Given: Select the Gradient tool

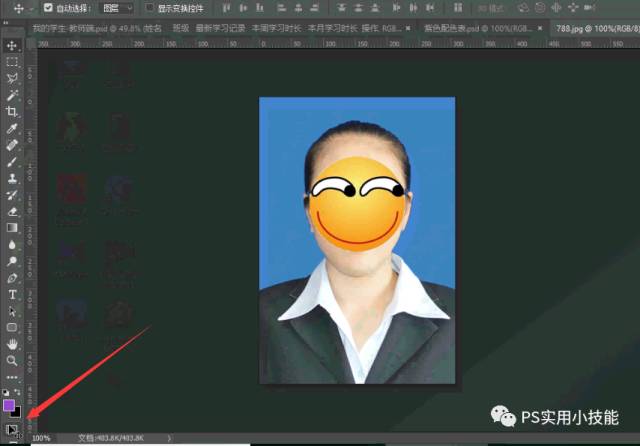Looking at the screenshot, I should 11,228.
